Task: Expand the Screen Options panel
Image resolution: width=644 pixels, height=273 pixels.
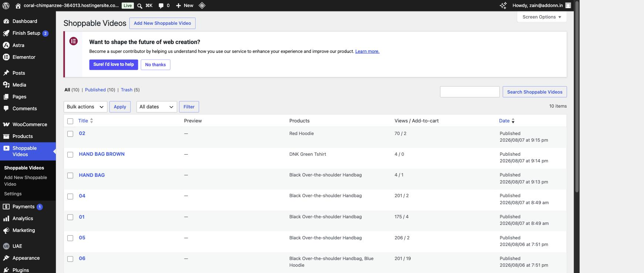Action: 542,17
